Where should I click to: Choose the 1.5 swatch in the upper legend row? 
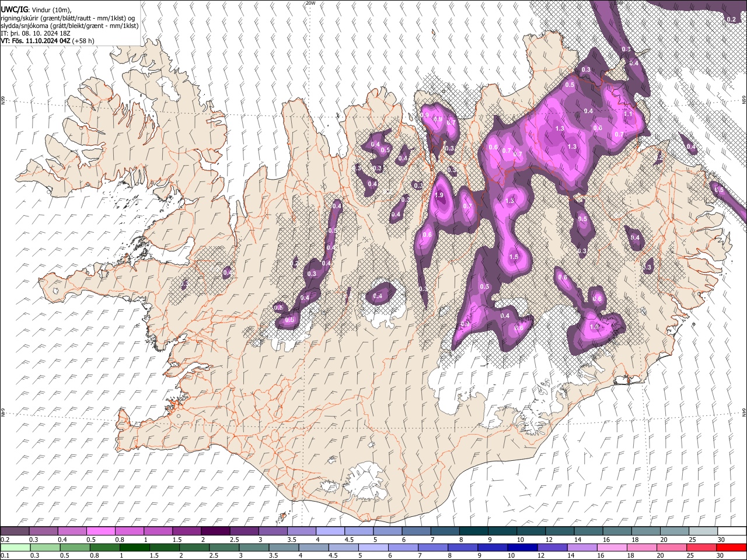pyautogui.click(x=187, y=531)
